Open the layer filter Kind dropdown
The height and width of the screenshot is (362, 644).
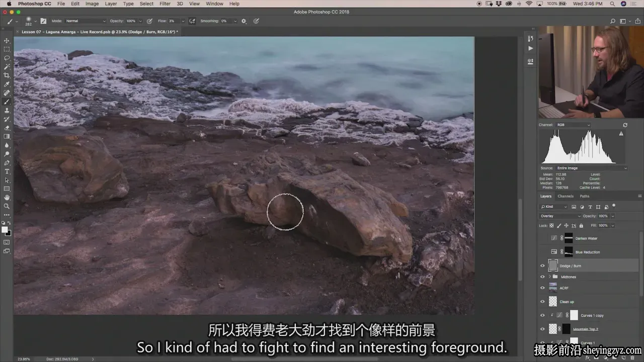[554, 207]
